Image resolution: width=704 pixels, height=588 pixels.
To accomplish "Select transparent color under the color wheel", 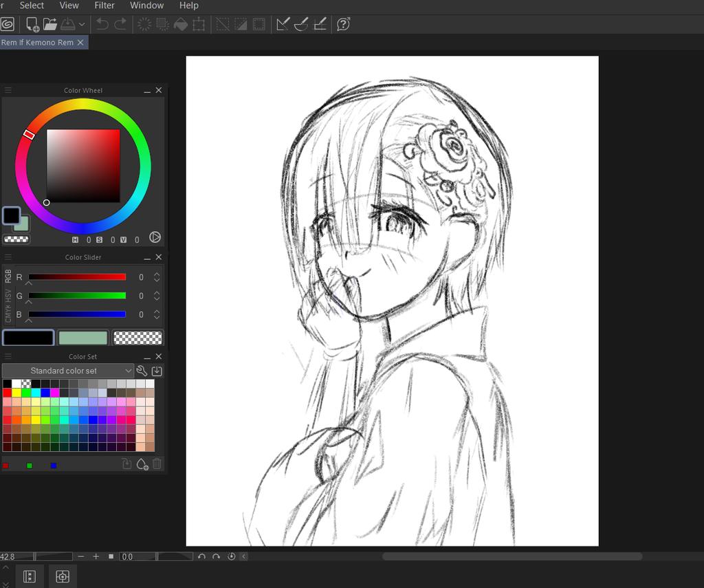I will click(x=16, y=239).
